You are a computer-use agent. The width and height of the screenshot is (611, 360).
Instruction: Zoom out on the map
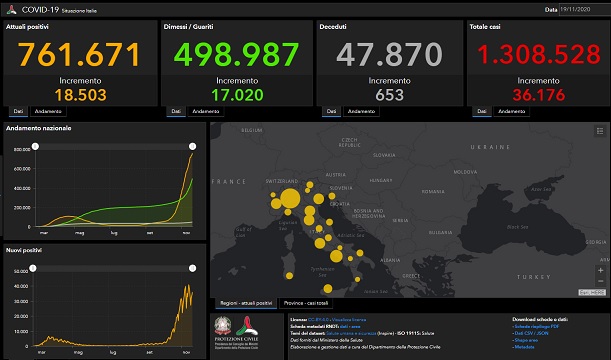(600, 281)
